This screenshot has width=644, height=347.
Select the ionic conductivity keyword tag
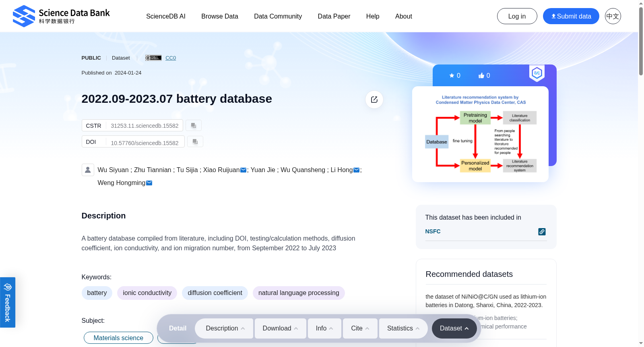tap(147, 293)
